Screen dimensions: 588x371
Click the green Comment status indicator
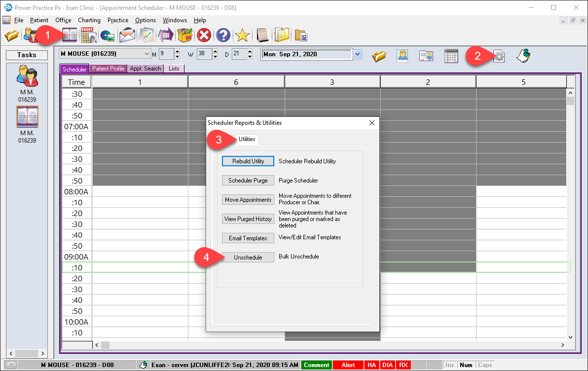[x=317, y=365]
